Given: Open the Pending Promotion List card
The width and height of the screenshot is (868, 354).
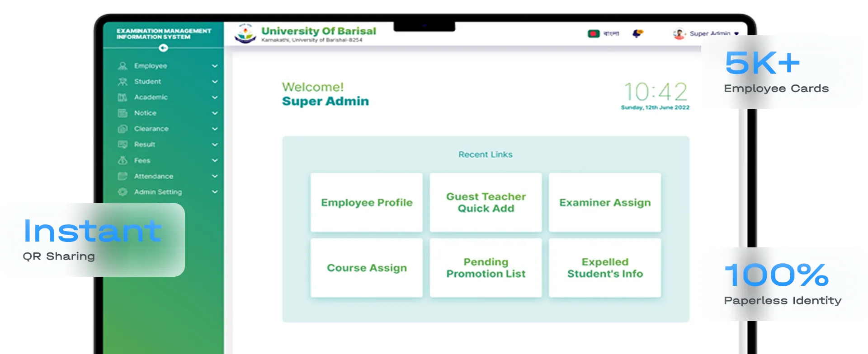Looking at the screenshot, I should pos(486,268).
